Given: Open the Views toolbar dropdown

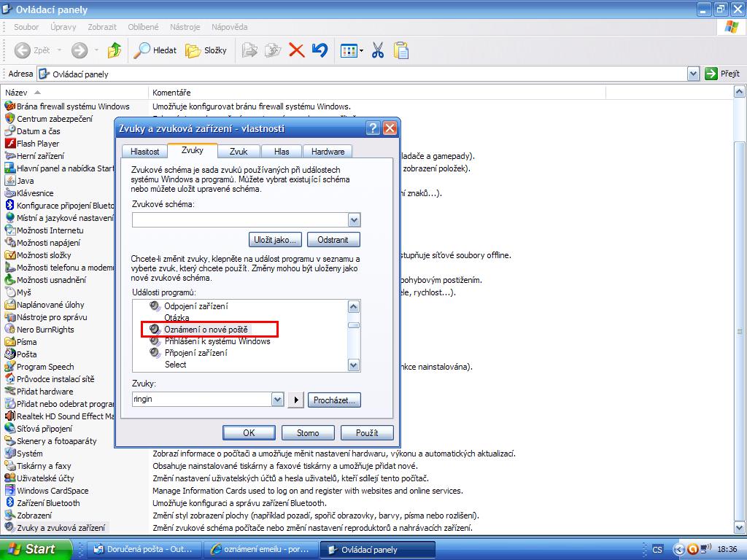Looking at the screenshot, I should (x=352, y=50).
